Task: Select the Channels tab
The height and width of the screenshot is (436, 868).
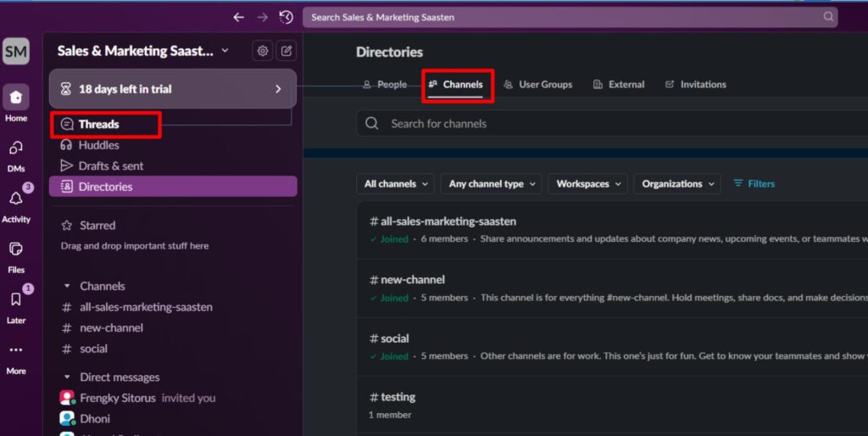Action: pos(455,85)
